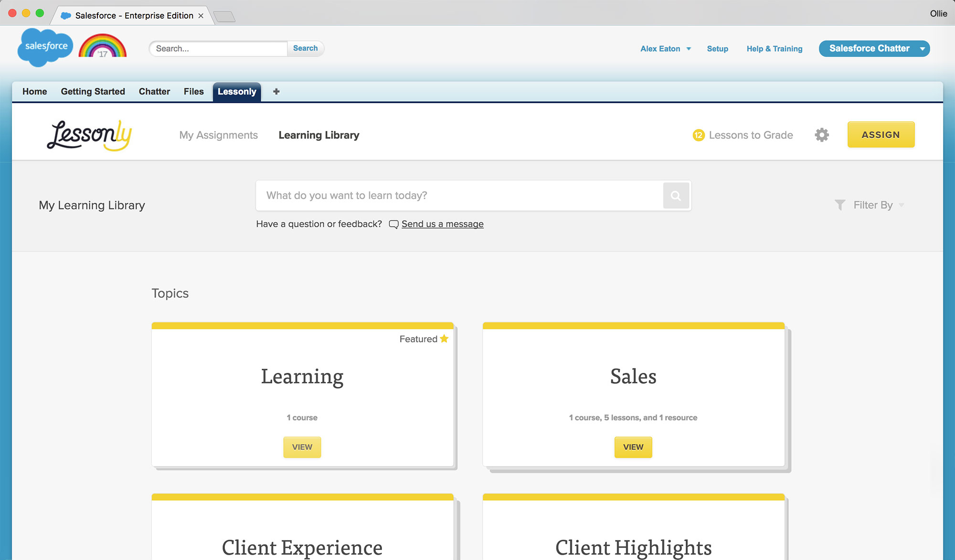The image size is (955, 560).
Task: Click the Filter By funnel icon
Action: pos(840,205)
